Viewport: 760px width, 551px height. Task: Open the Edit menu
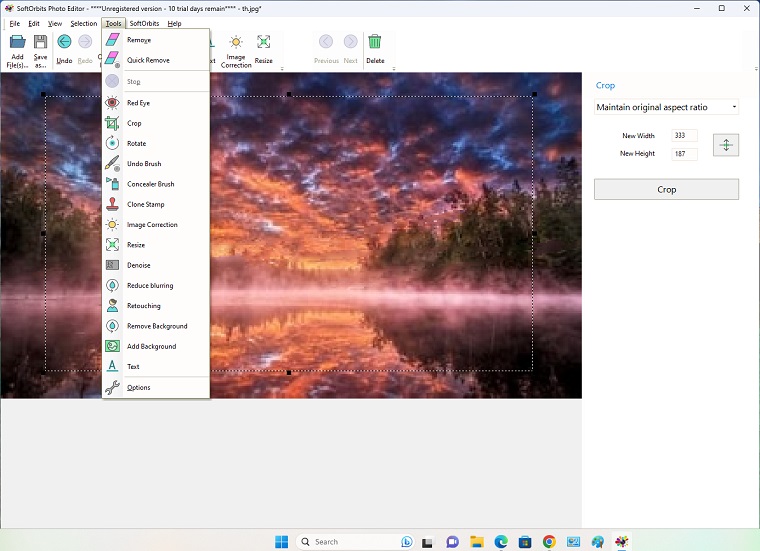[x=34, y=23]
